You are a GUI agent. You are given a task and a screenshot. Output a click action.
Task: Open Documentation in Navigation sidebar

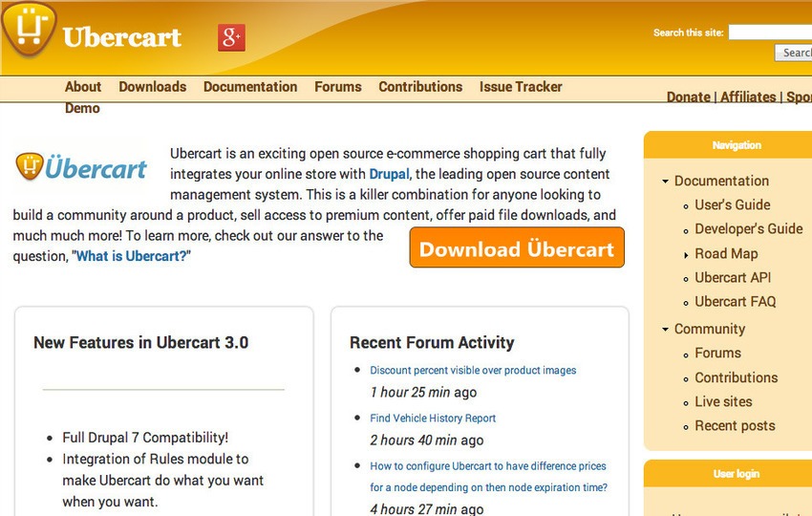(721, 181)
